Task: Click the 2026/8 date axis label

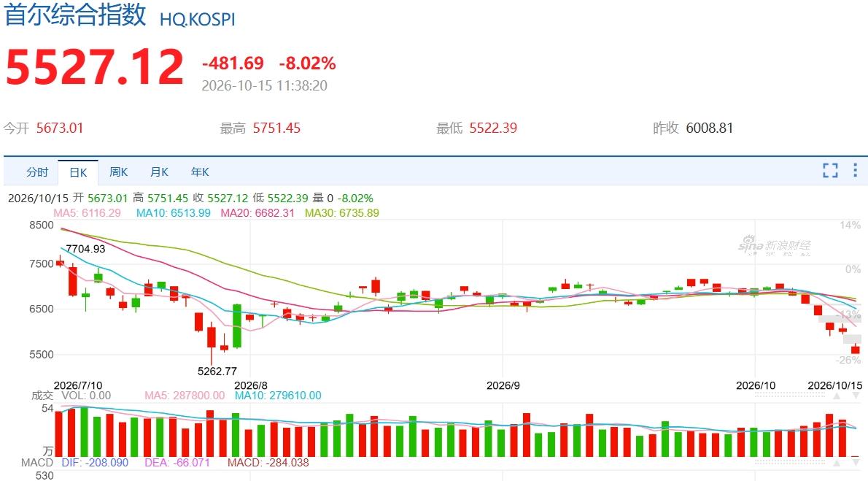Action: [251, 385]
